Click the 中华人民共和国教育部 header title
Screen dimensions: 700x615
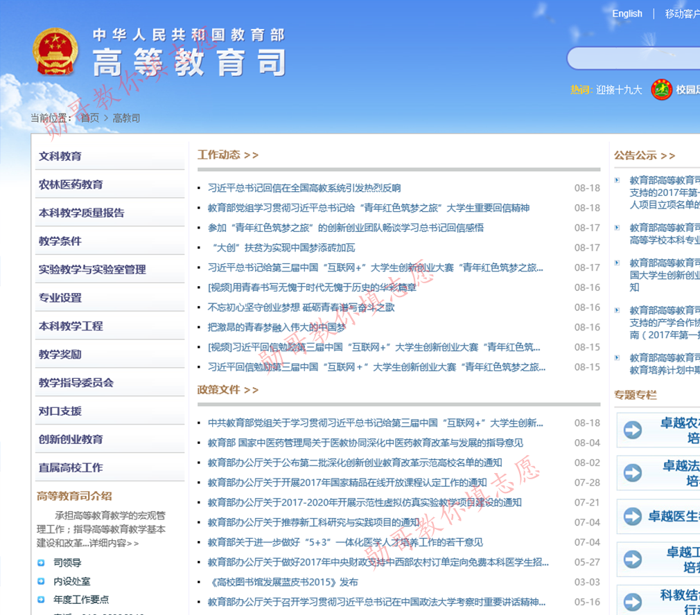(x=189, y=35)
